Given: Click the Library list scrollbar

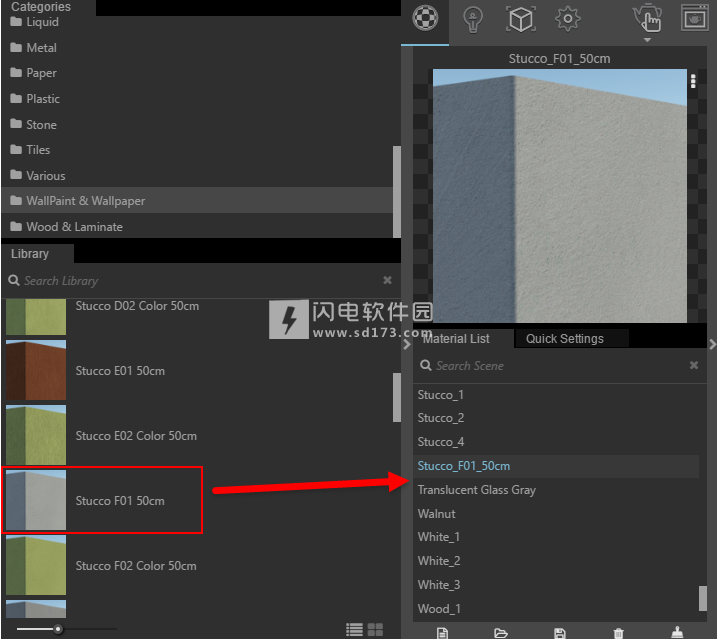Looking at the screenshot, I should [x=396, y=397].
